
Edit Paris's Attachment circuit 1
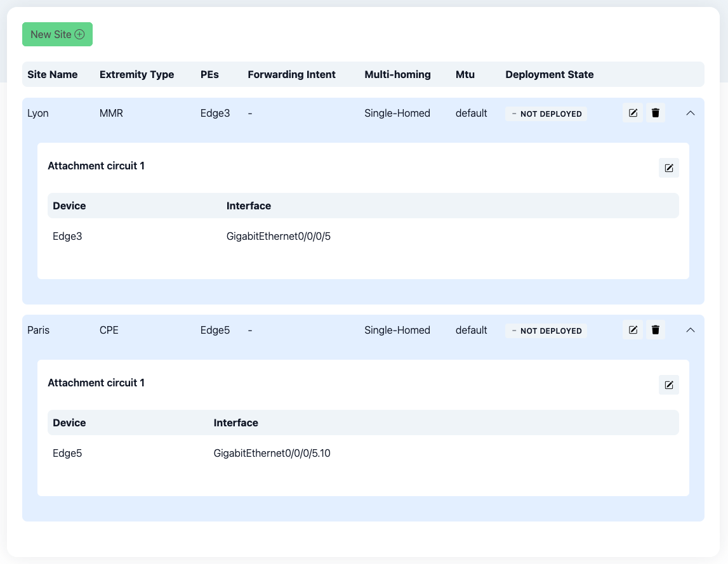pyautogui.click(x=668, y=385)
